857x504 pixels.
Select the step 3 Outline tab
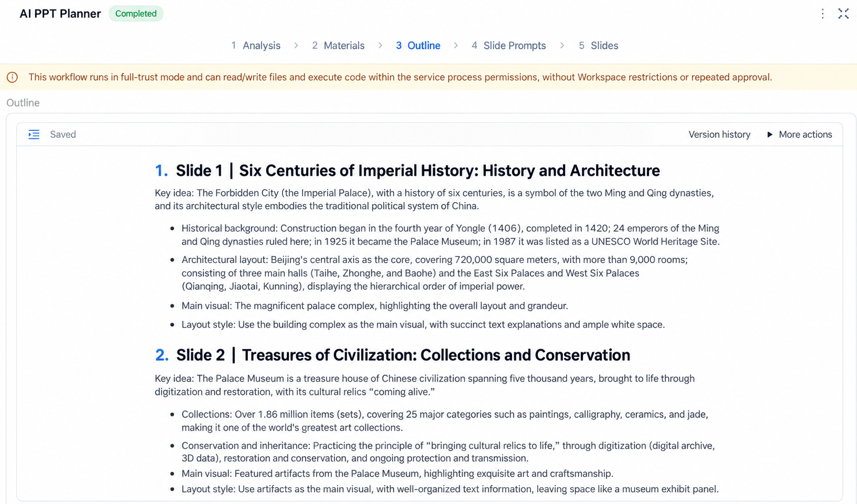[x=418, y=46]
